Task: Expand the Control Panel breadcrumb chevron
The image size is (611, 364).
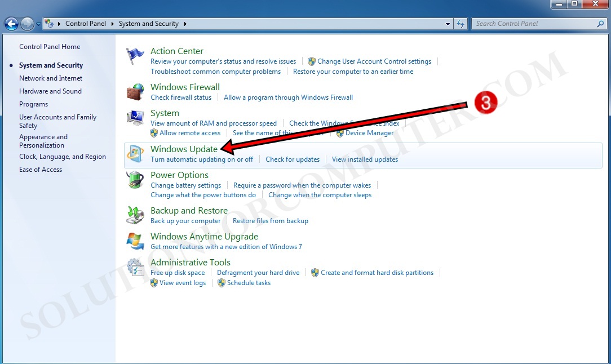Action: (x=112, y=24)
